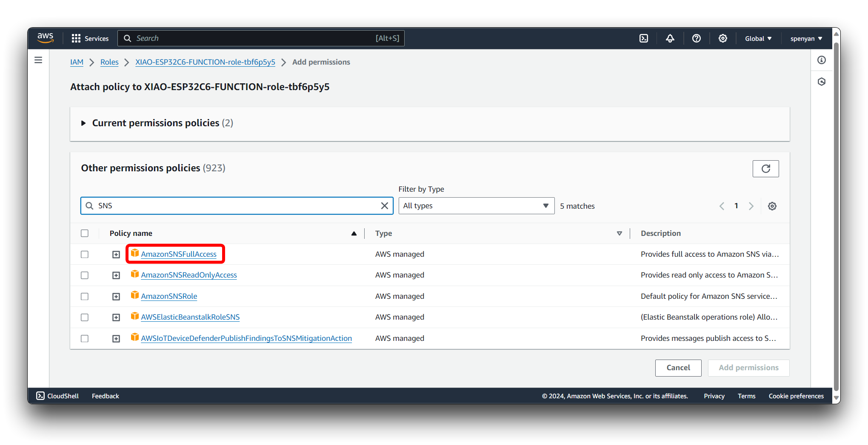Image resolution: width=868 pixels, height=445 pixels.
Task: Click the AWSElasticBeanstalkRoleSNS policy box icon
Action: pyautogui.click(x=135, y=316)
